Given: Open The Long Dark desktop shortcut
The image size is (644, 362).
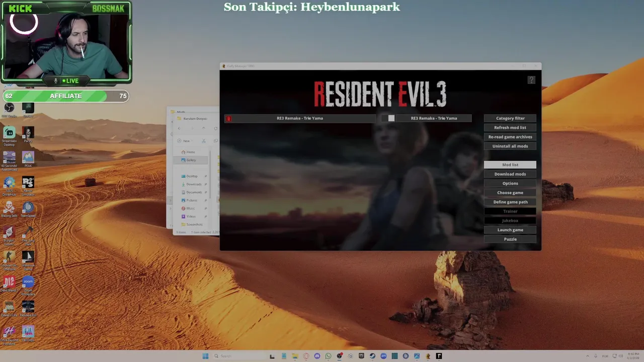Looking at the screenshot, I should (28, 235).
